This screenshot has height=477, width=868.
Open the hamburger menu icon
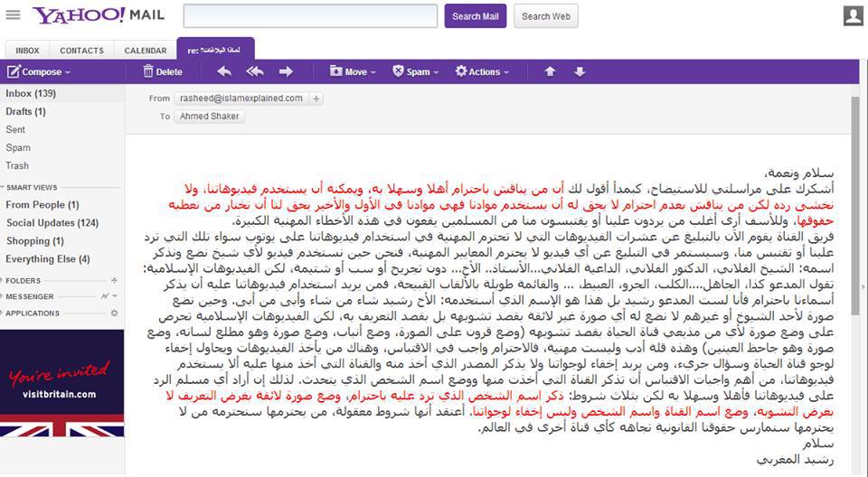(13, 15)
